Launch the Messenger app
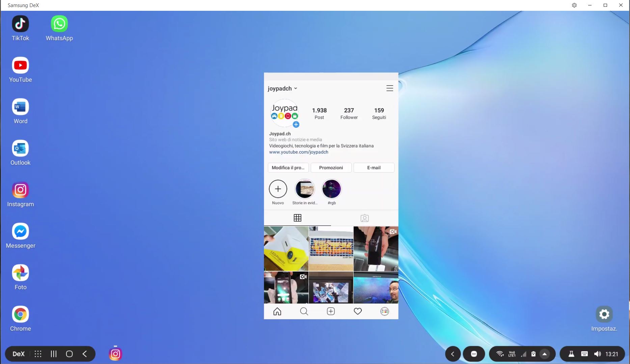Viewport: 630px width, 364px height. point(20,231)
